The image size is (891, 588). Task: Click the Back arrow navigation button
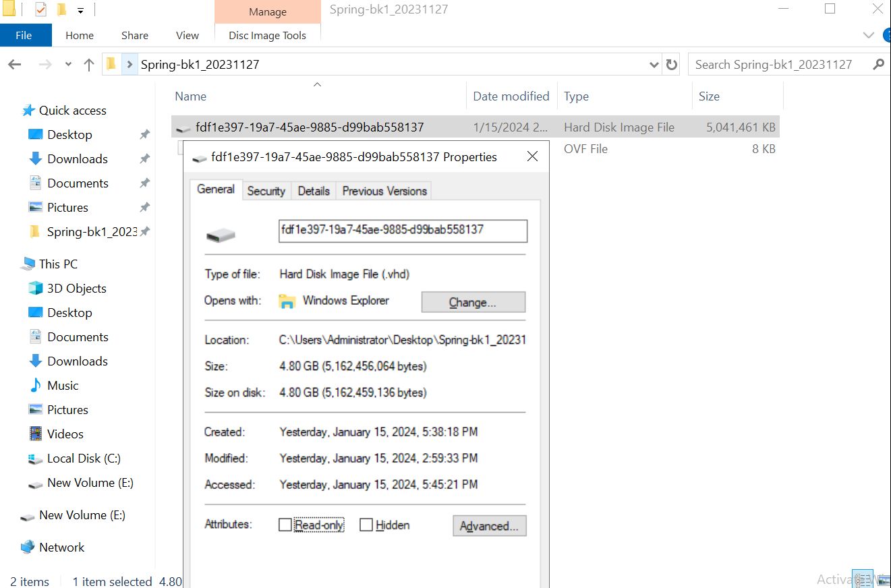[15, 65]
